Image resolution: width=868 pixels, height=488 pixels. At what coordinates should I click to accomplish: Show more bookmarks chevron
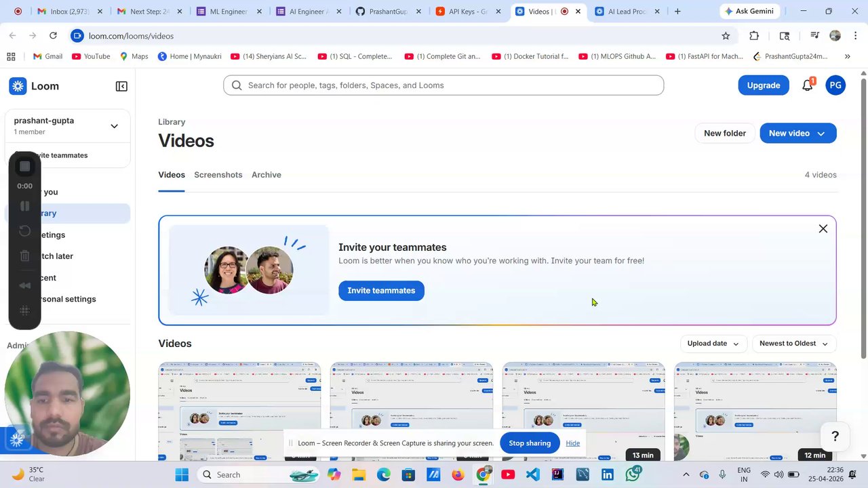coord(847,56)
